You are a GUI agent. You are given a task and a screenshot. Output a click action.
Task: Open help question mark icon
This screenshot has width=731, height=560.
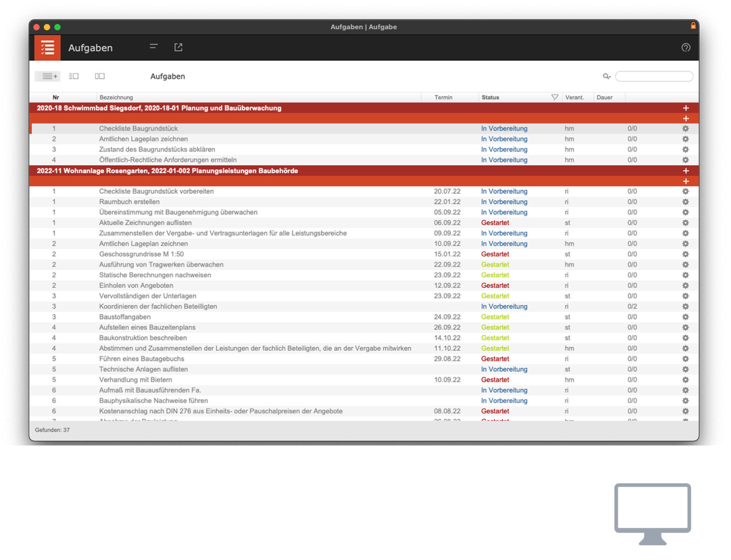[686, 48]
